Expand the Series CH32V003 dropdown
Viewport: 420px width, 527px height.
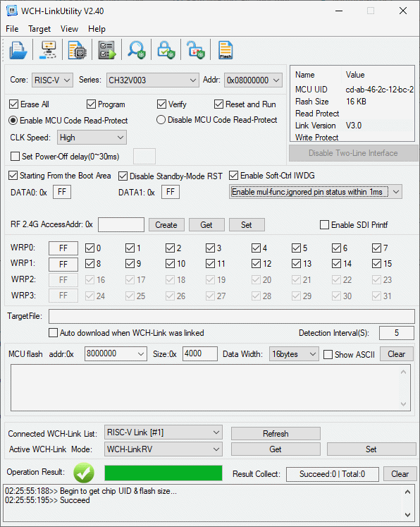pyautogui.click(x=152, y=80)
